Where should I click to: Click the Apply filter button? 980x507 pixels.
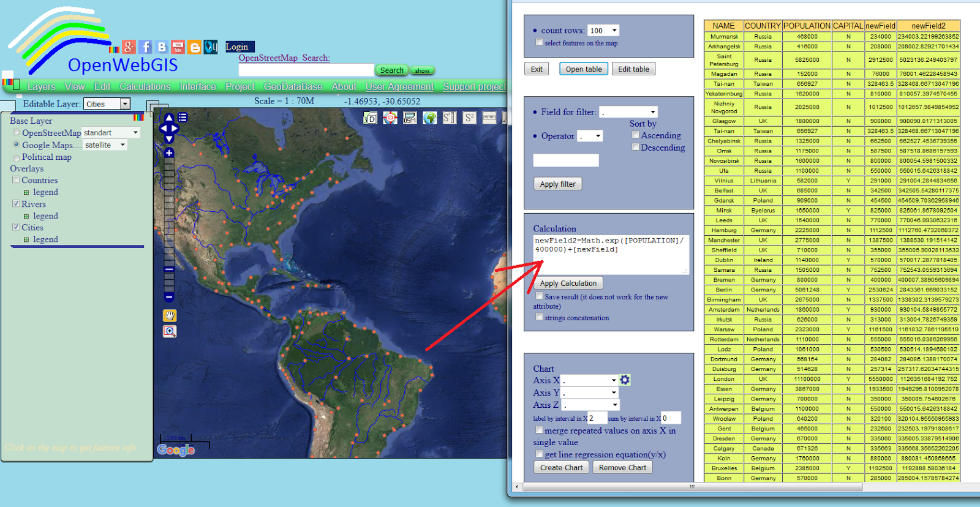click(x=557, y=184)
